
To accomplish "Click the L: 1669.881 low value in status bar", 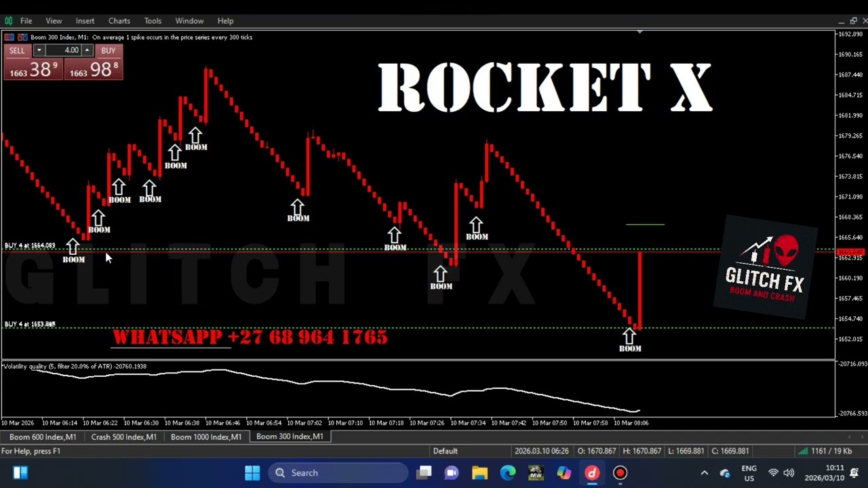I will (685, 451).
